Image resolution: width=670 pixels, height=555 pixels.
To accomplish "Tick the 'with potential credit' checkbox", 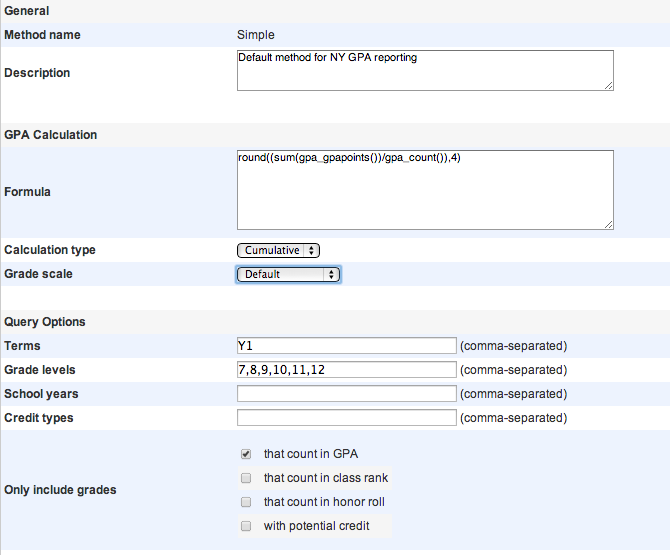I will coord(246,526).
